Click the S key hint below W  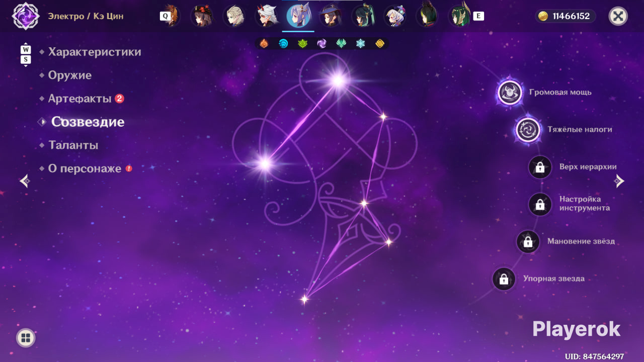click(26, 60)
